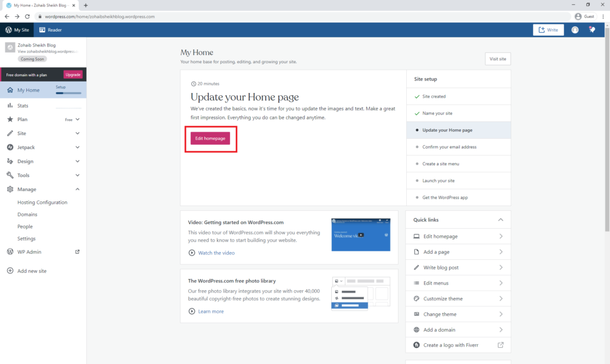The image size is (610, 364).
Task: Open Add a page arrow chevron
Action: [x=501, y=252]
